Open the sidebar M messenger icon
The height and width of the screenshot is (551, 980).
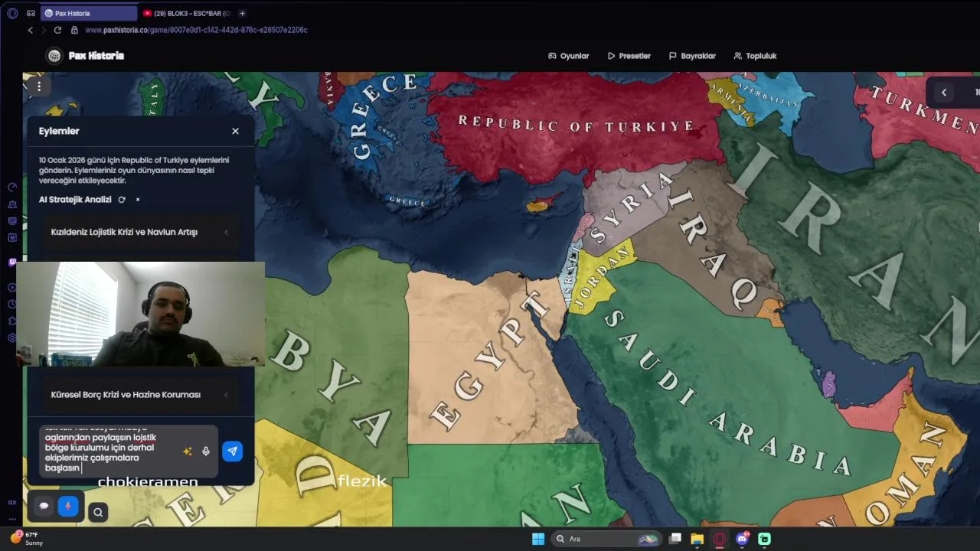pos(12,238)
